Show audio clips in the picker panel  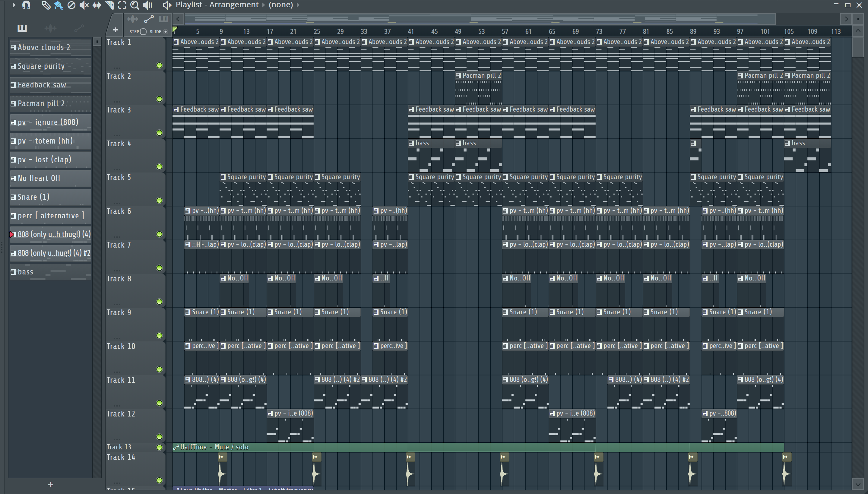pyautogui.click(x=51, y=28)
